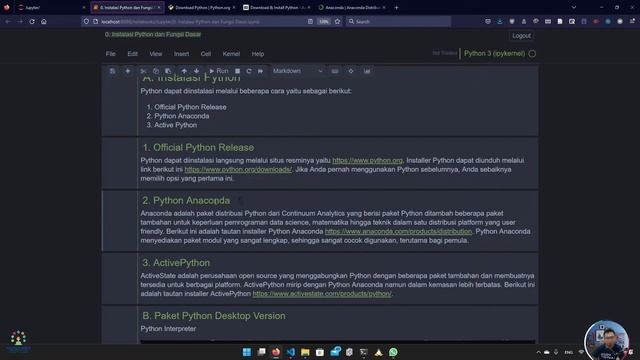This screenshot has width=640, height=360.
Task: Open the Help menu
Action: pos(258,54)
